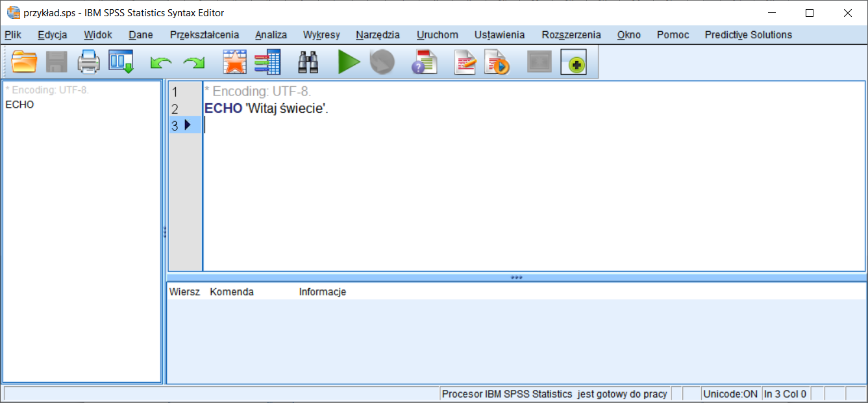Screen dimensions: 868x403
Task: Open the Rozszerzenia menu
Action: coord(571,35)
